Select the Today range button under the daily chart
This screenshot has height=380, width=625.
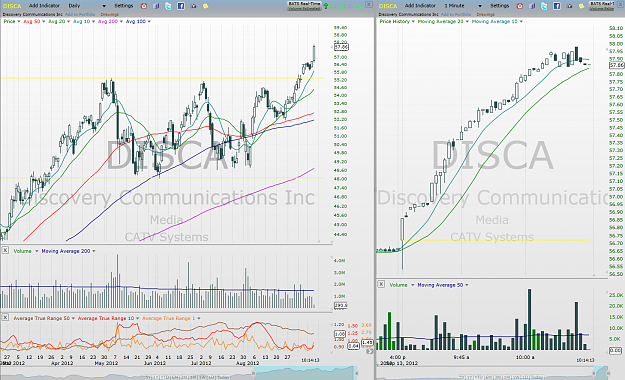coord(223,377)
